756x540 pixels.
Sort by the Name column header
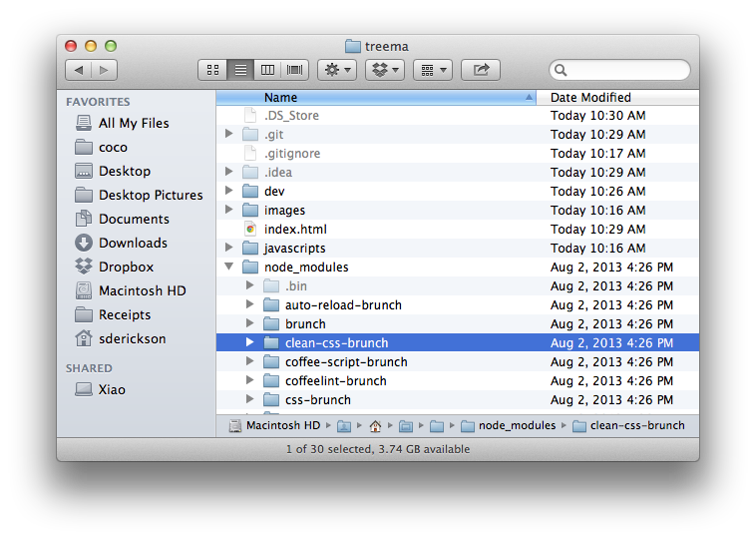[x=376, y=98]
